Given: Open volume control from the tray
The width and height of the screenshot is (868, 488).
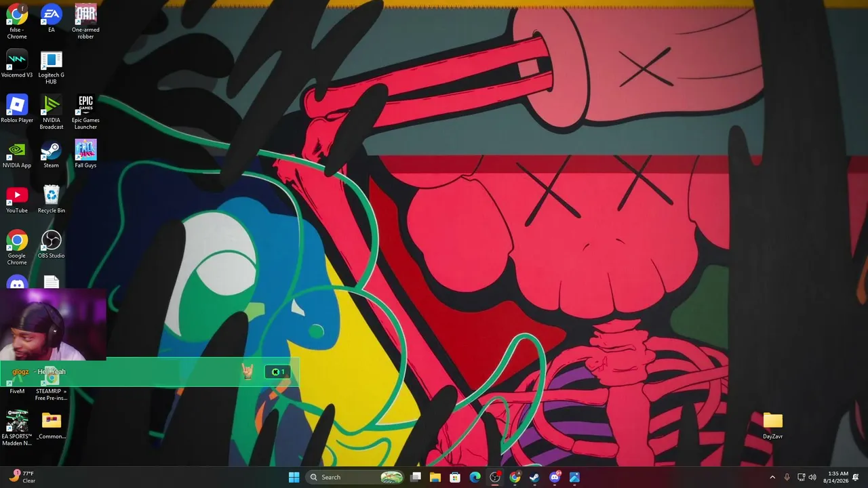Looking at the screenshot, I should click(x=812, y=477).
